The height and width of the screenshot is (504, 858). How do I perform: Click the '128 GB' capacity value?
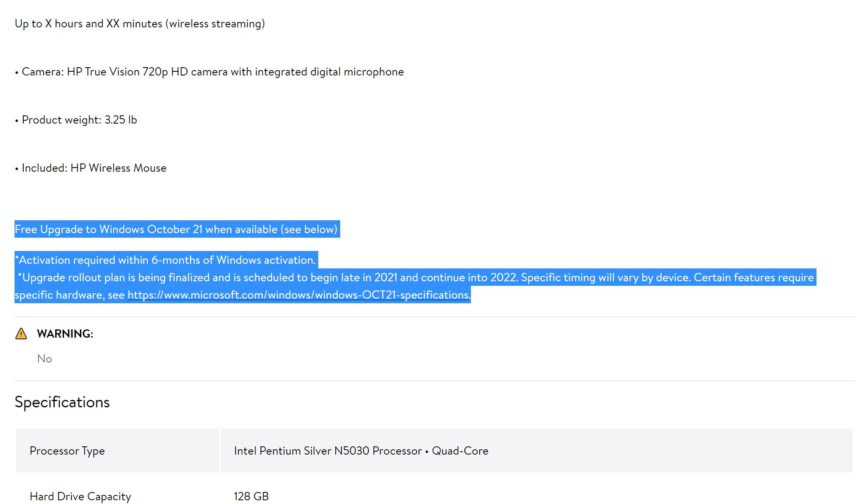[x=251, y=496]
